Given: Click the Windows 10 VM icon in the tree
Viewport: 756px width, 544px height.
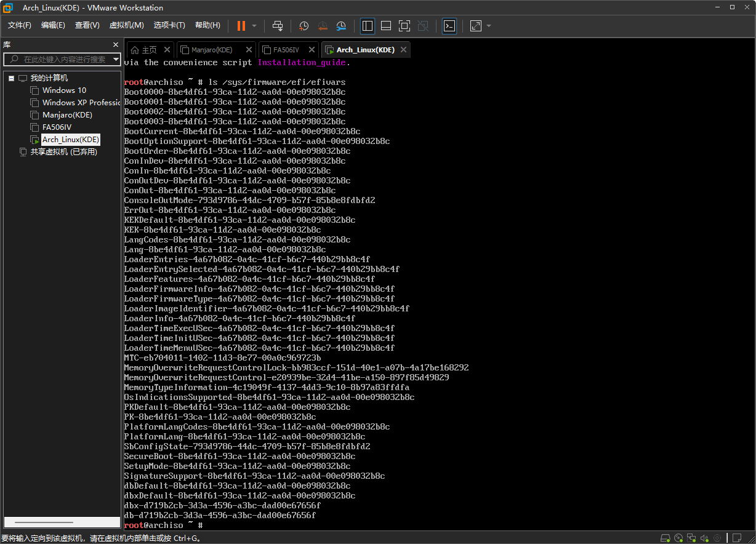Looking at the screenshot, I should pyautogui.click(x=34, y=90).
